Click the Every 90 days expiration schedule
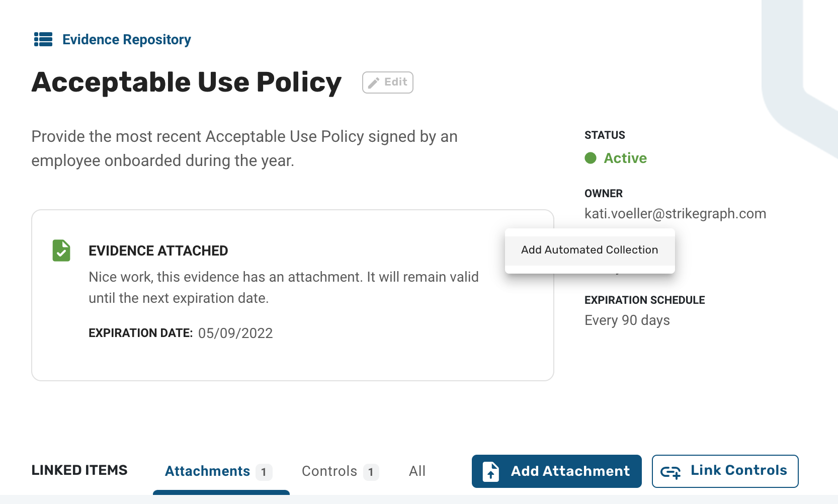Screen dimensions: 838x504 pyautogui.click(x=627, y=320)
